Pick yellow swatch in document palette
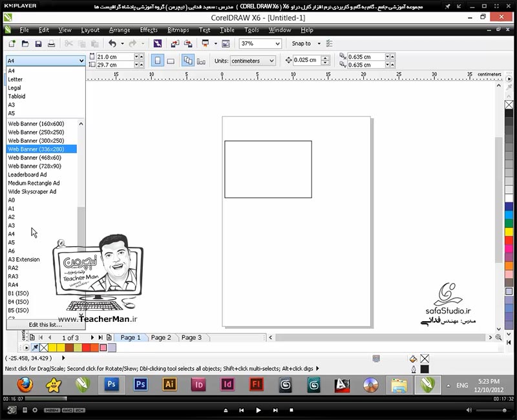517x420 pixels. point(52,348)
